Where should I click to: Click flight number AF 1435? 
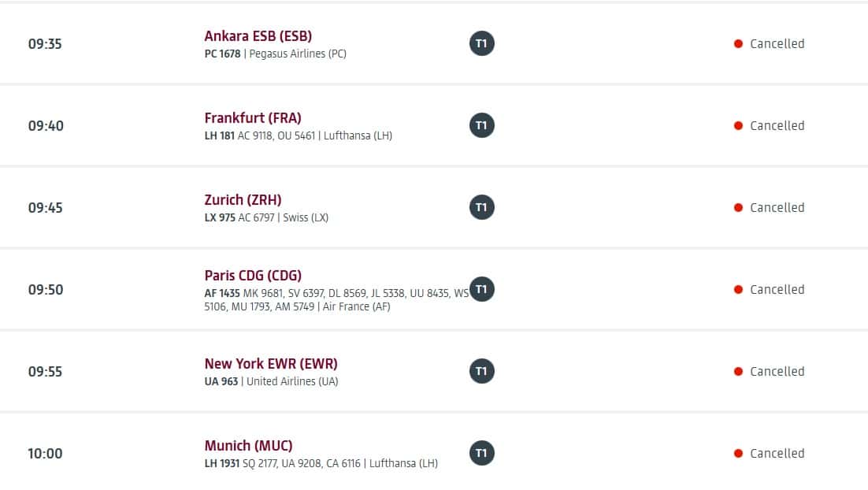pos(222,293)
